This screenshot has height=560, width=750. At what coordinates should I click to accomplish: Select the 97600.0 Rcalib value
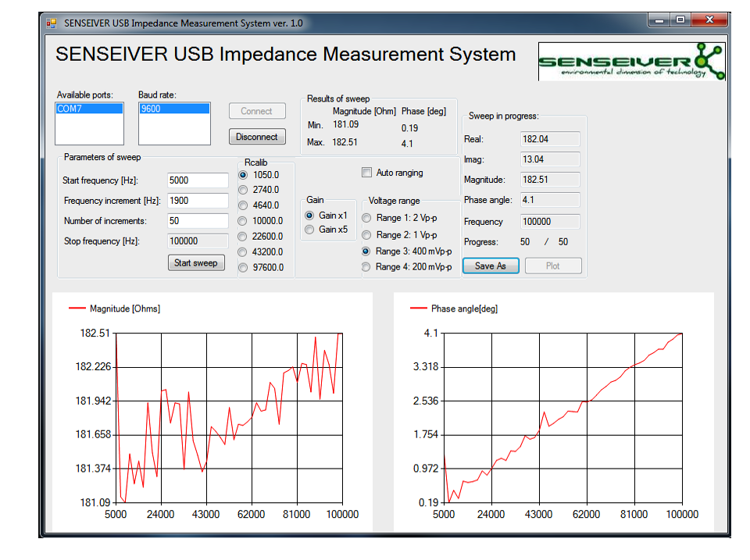click(x=243, y=268)
